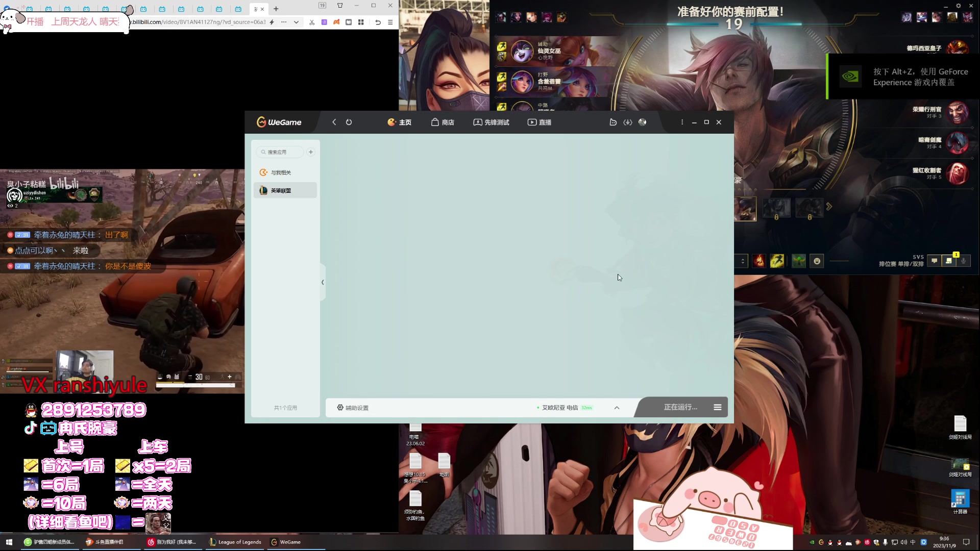Screen dimensions: 980x551
Task: Switch to WeGame taskbar item
Action: click(296, 542)
